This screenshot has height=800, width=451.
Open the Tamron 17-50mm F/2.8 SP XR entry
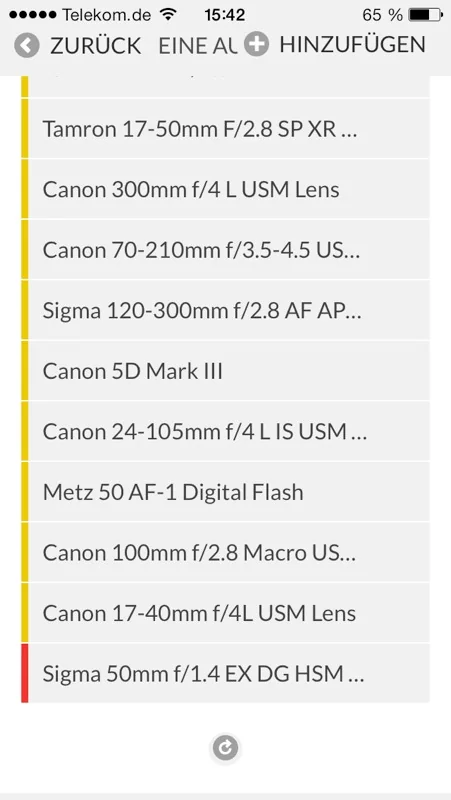(x=226, y=129)
